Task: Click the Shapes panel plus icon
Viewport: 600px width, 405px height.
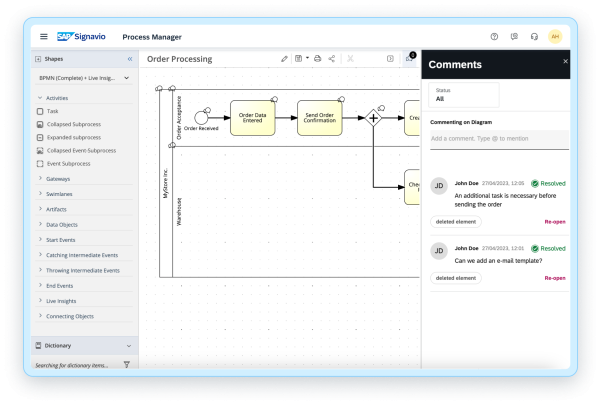Action: [38, 59]
